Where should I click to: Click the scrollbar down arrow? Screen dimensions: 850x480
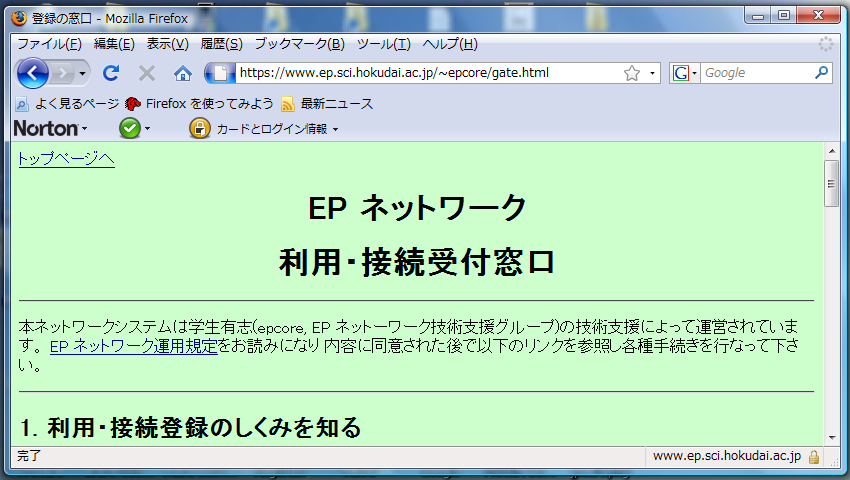(832, 438)
